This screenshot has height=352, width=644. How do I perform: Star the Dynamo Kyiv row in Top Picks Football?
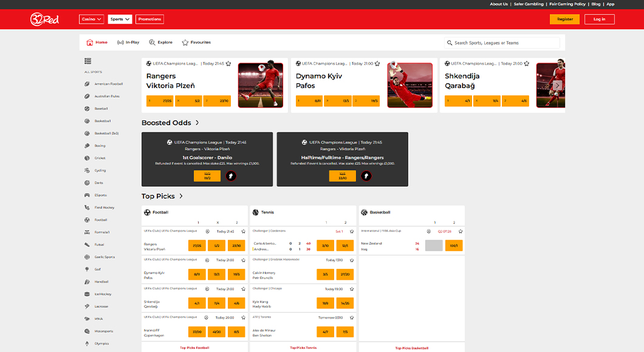click(243, 260)
